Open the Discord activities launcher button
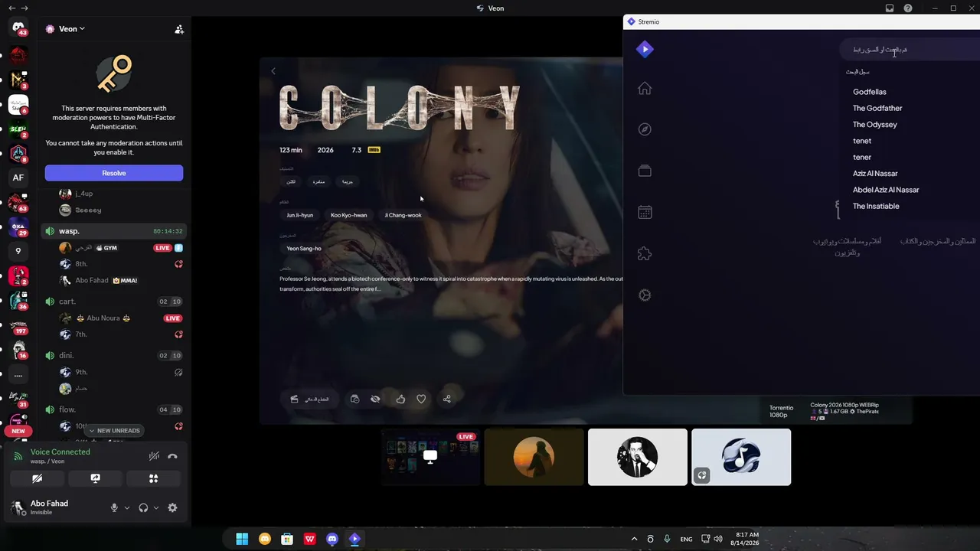Image resolution: width=980 pixels, height=551 pixels. coord(153,478)
